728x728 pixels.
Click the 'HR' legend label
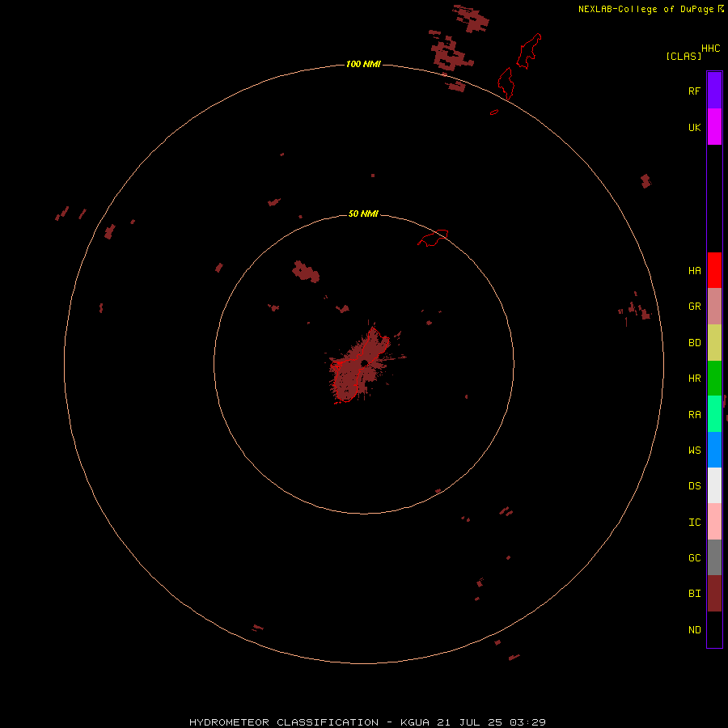[694, 379]
